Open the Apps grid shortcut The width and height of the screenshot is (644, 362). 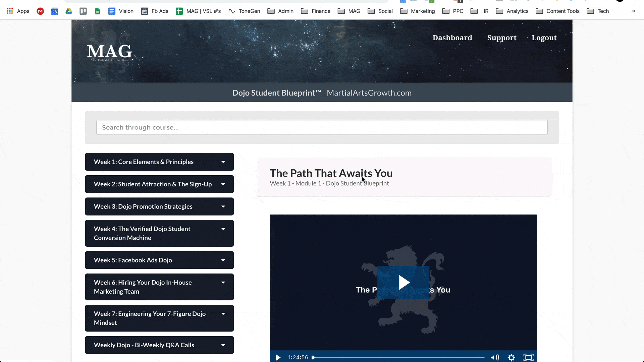(x=18, y=11)
